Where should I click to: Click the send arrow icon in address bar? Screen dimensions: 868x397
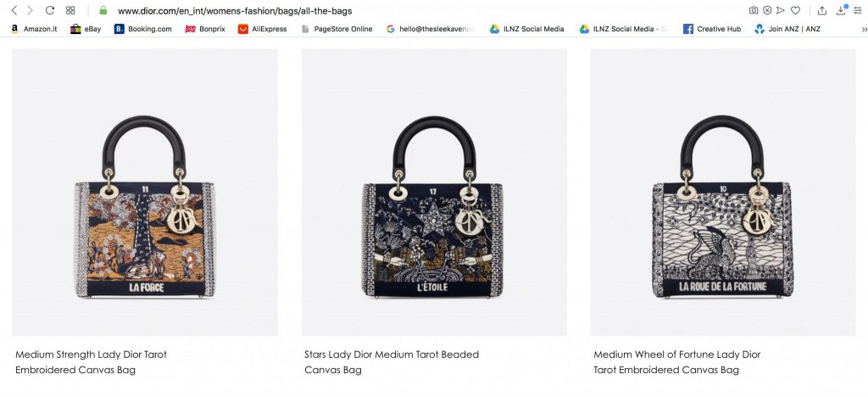781,11
